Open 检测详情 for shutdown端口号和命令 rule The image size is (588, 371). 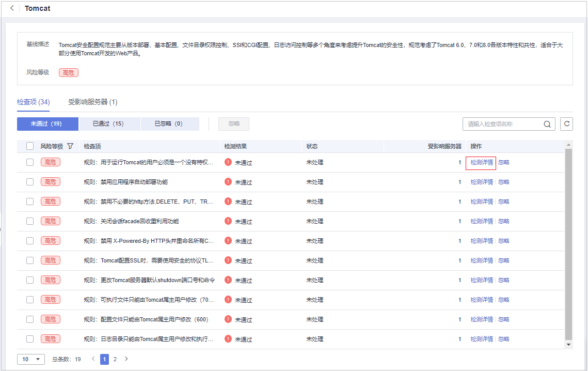[482, 280]
